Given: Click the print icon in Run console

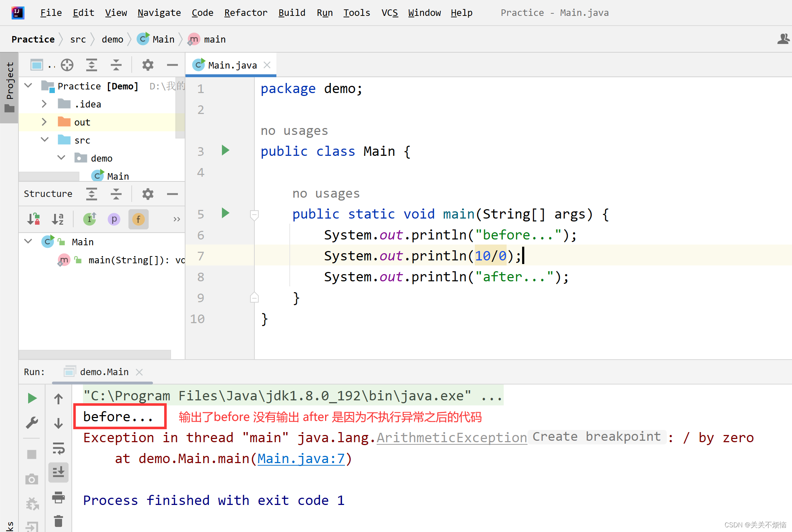Looking at the screenshot, I should [58, 497].
